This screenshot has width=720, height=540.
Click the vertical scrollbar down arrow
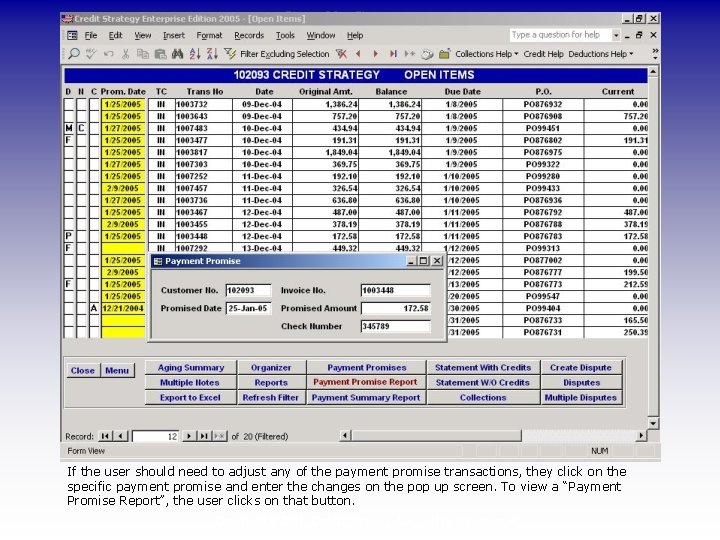(653, 423)
